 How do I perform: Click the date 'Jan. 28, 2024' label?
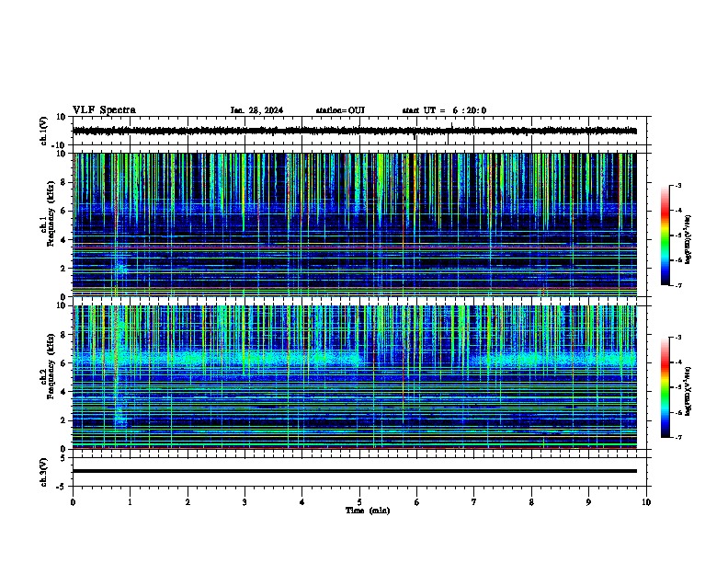[256, 110]
